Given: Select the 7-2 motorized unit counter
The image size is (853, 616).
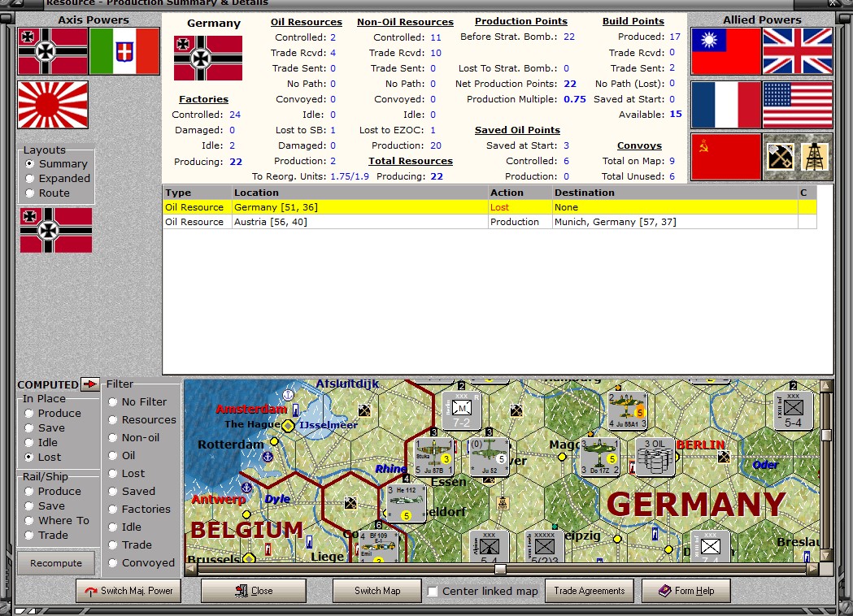Looking at the screenshot, I should [461, 410].
